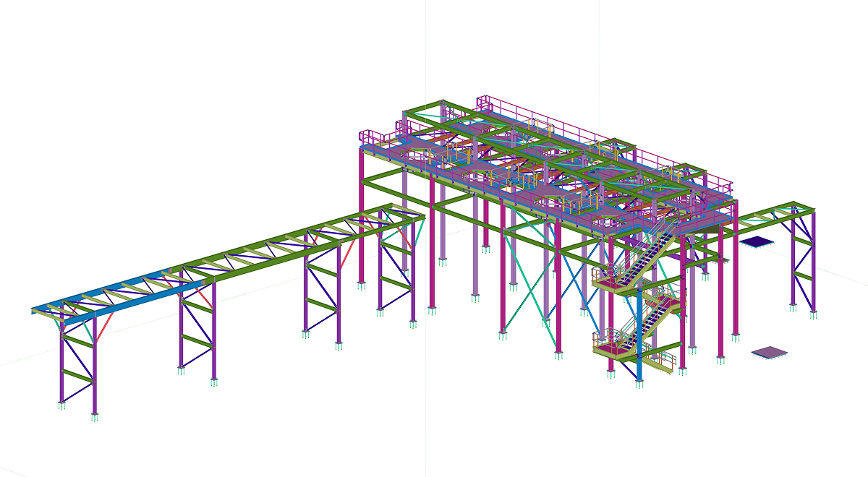Pick the leftmost magenta column of the main platform
Viewport: 868px width, 477px height.
(x=361, y=217)
